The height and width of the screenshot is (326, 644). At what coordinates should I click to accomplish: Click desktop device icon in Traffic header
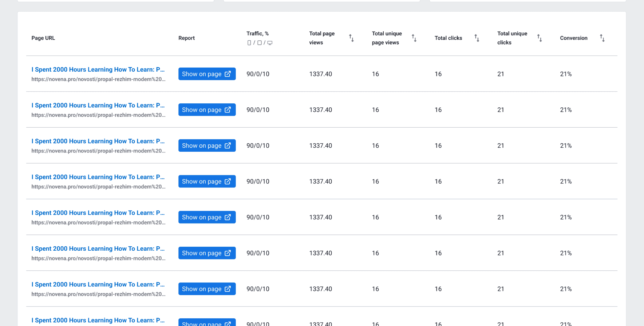[270, 43]
